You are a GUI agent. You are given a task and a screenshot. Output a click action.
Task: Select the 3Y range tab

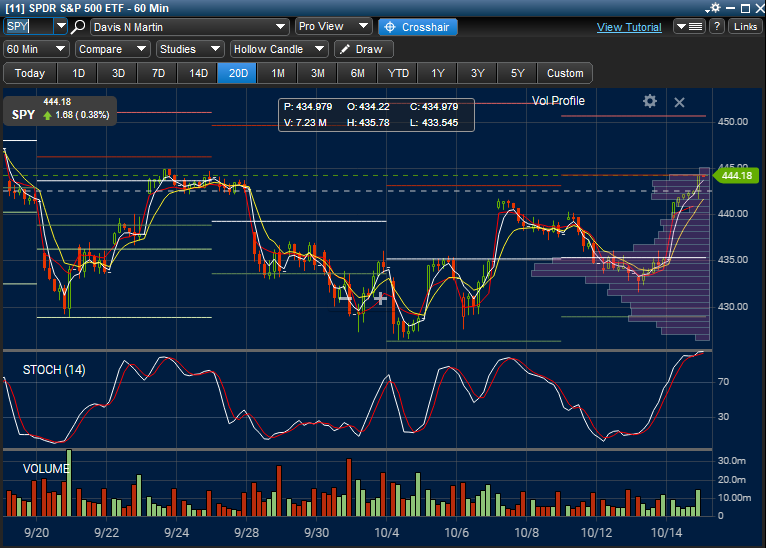478,73
